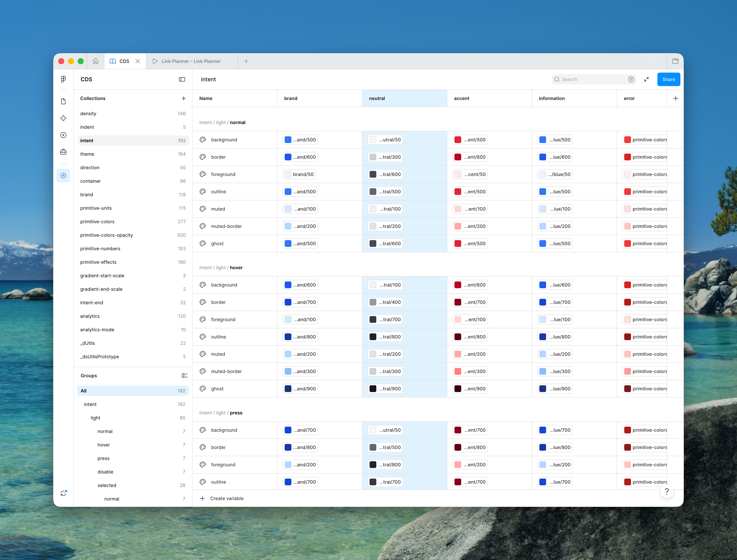The height and width of the screenshot is (560, 737).
Task: Open the filter icon next to Search
Action: coord(631,79)
